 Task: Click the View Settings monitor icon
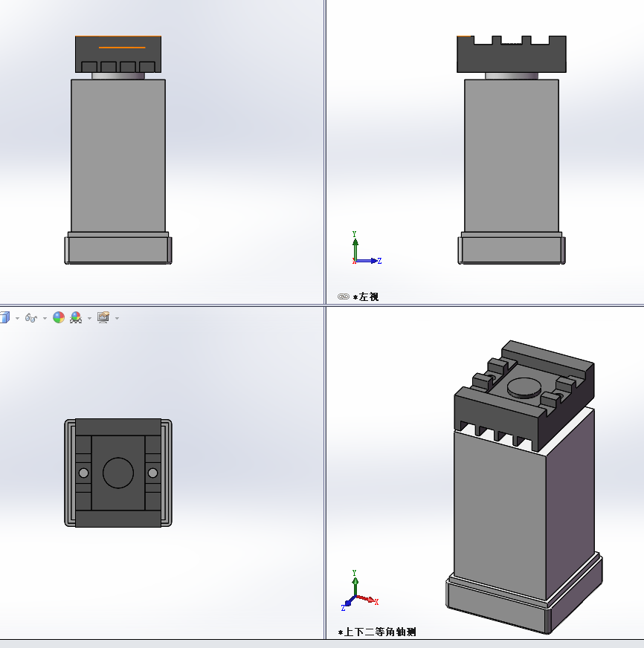pyautogui.click(x=103, y=317)
